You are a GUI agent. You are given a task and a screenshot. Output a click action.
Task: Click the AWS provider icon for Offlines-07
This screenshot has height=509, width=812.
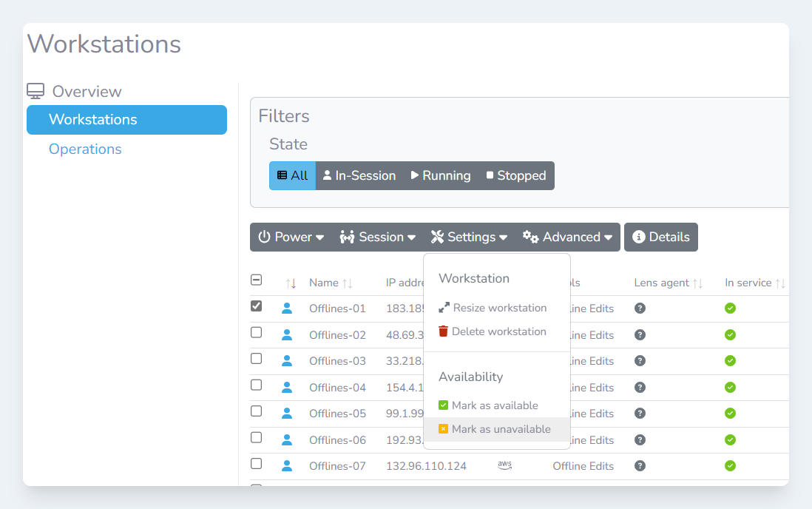(x=504, y=465)
